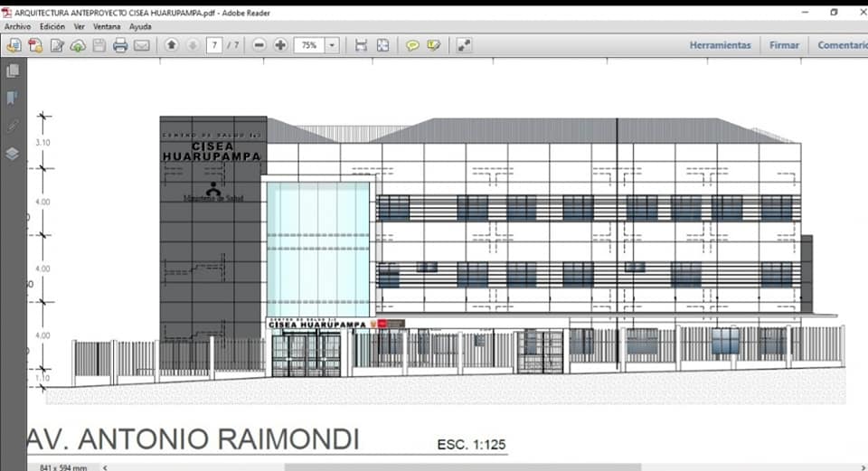Click the Send file by email icon
868x471 pixels.
coord(141,45)
